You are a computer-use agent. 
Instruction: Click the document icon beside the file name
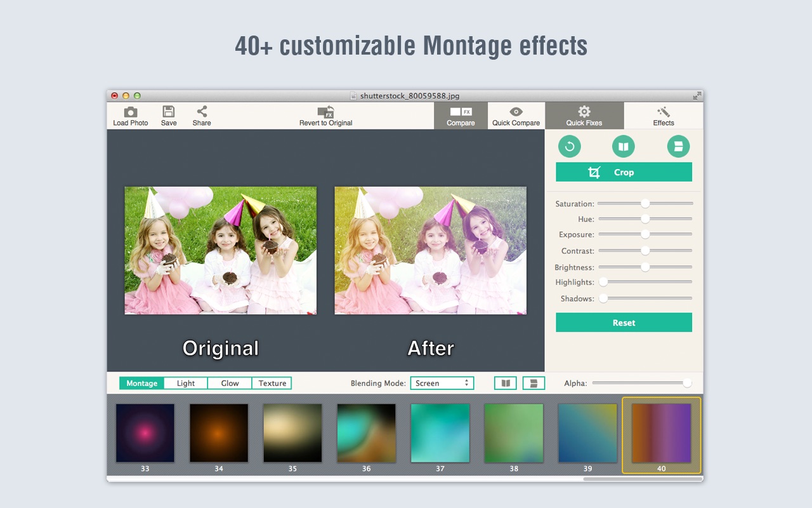[354, 96]
